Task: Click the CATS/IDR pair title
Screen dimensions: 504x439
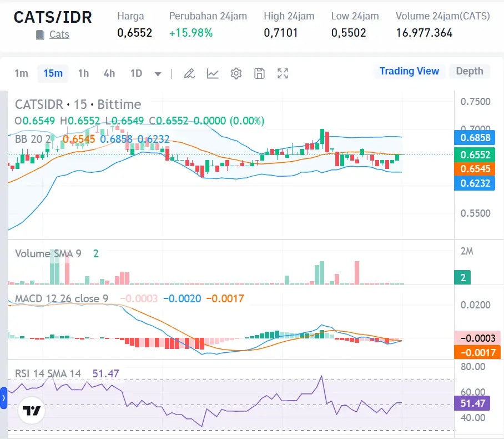Action: 53,17
